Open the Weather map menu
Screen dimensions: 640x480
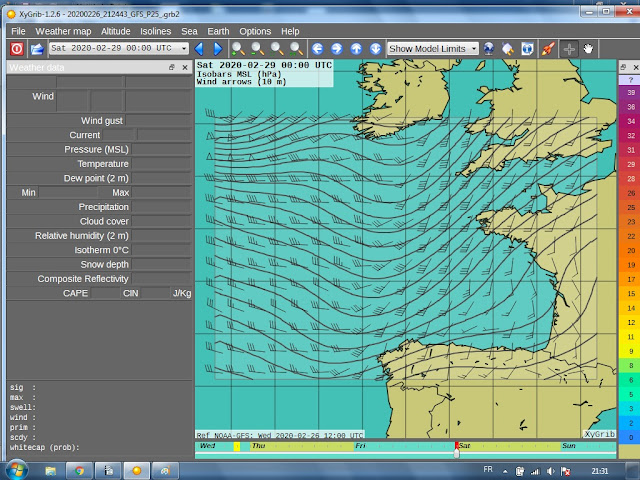63,31
